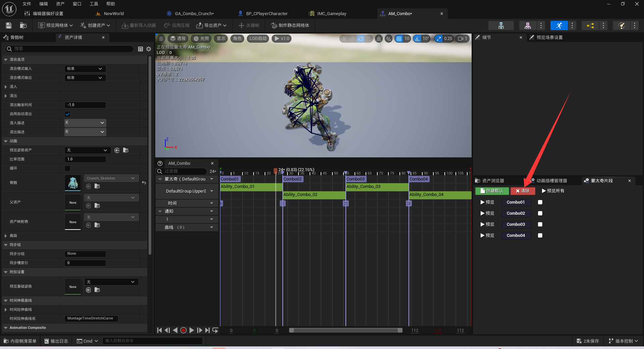Toggle the Combo02 checkbox in montage sections
Screen dimensions: 644x349
pos(540,213)
